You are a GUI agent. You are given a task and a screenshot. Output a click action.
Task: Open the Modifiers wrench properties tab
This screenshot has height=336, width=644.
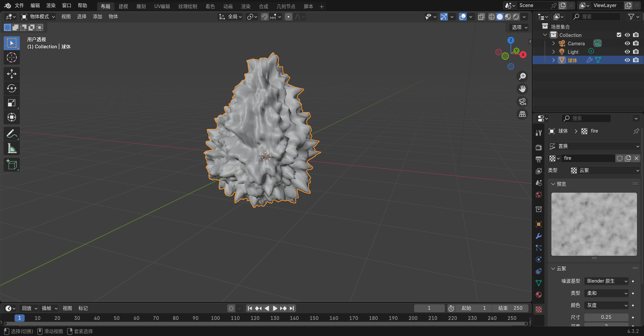tap(539, 236)
